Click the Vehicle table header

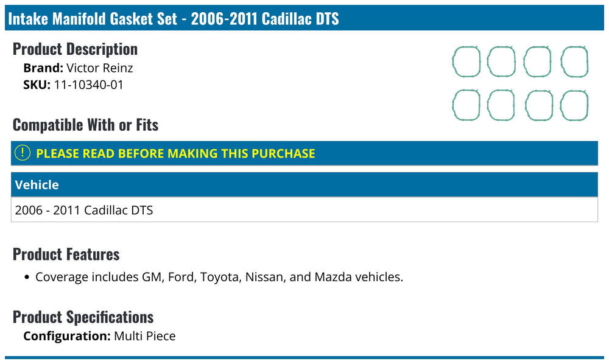304,184
